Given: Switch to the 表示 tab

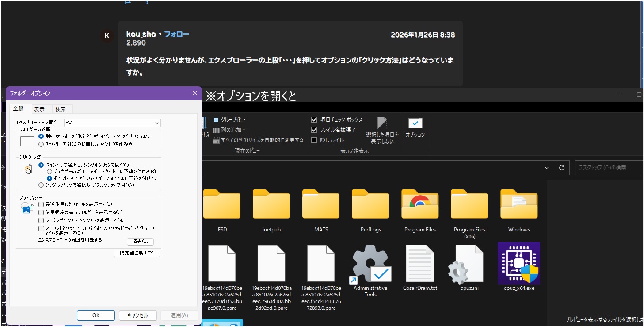Looking at the screenshot, I should click(x=39, y=109).
